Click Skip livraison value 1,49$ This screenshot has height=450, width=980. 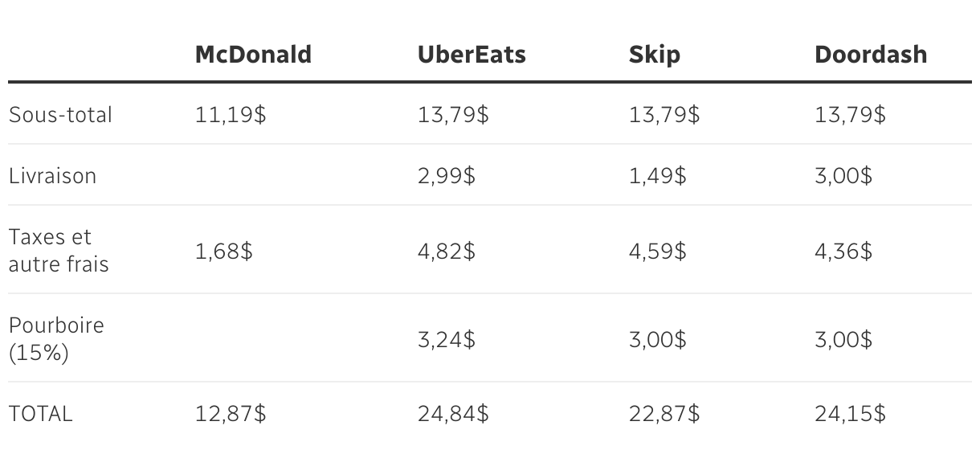657,175
